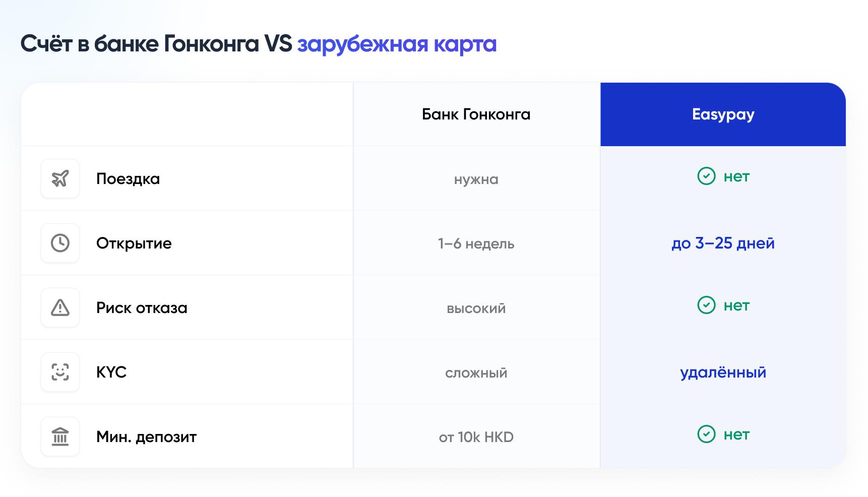
Task: Click the green checkmark in the Поездка row
Action: click(706, 176)
